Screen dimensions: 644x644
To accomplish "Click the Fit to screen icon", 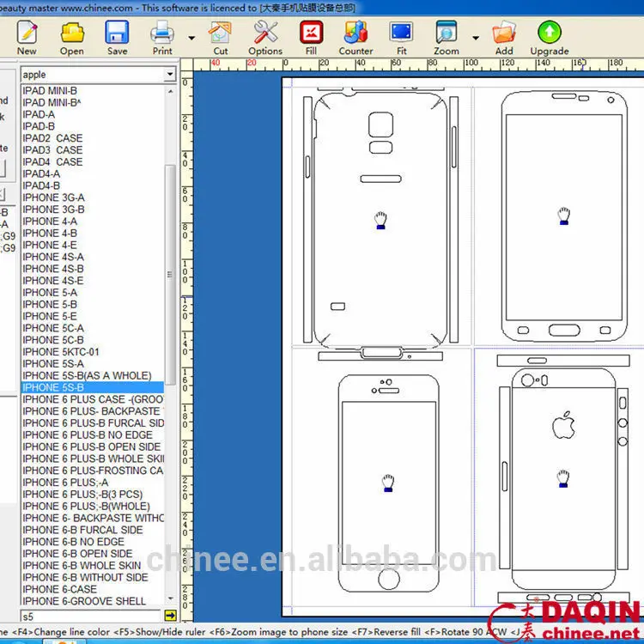I will (x=401, y=33).
